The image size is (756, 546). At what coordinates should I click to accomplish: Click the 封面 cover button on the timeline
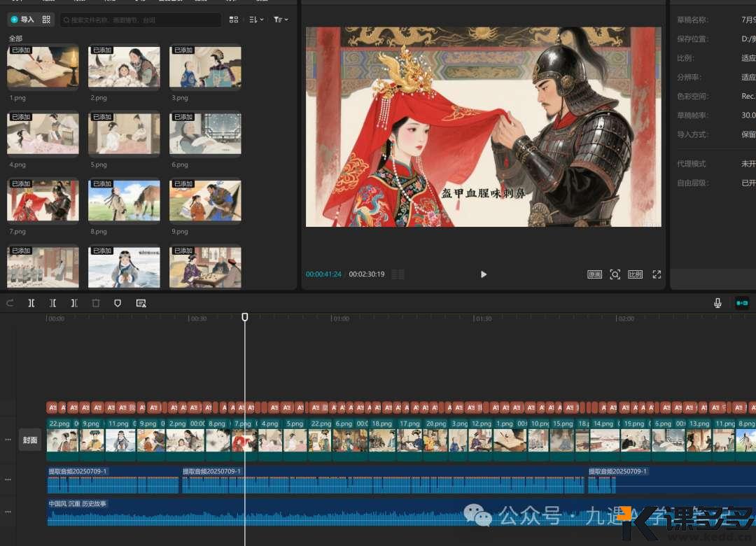tap(29, 440)
